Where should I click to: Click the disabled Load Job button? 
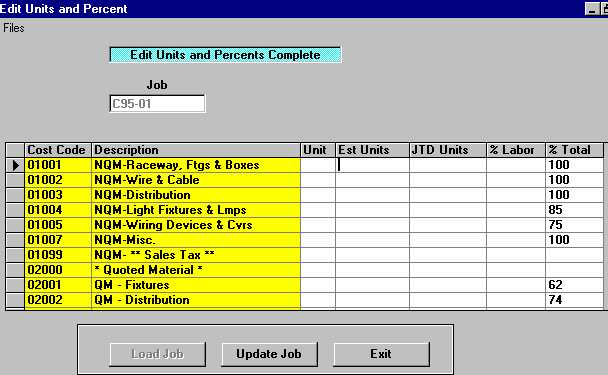157,354
